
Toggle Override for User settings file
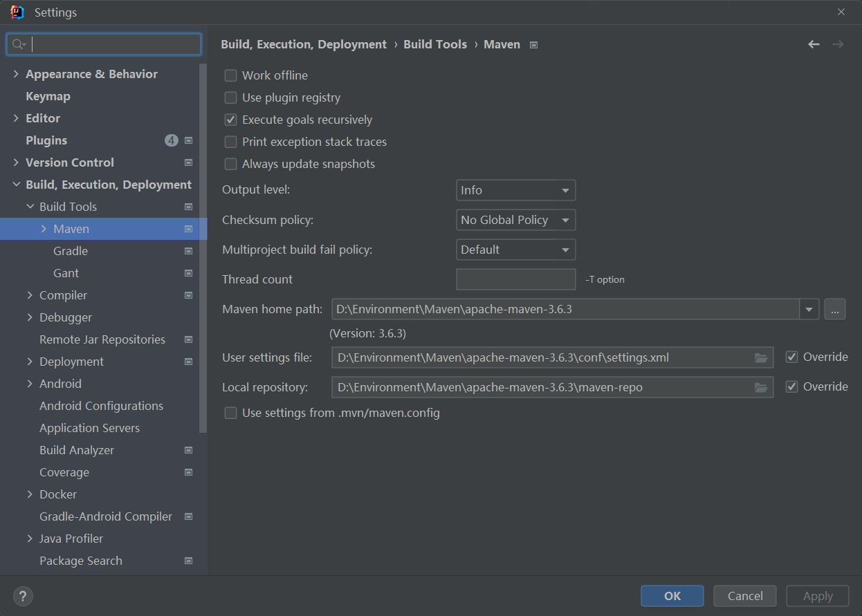pyautogui.click(x=792, y=357)
